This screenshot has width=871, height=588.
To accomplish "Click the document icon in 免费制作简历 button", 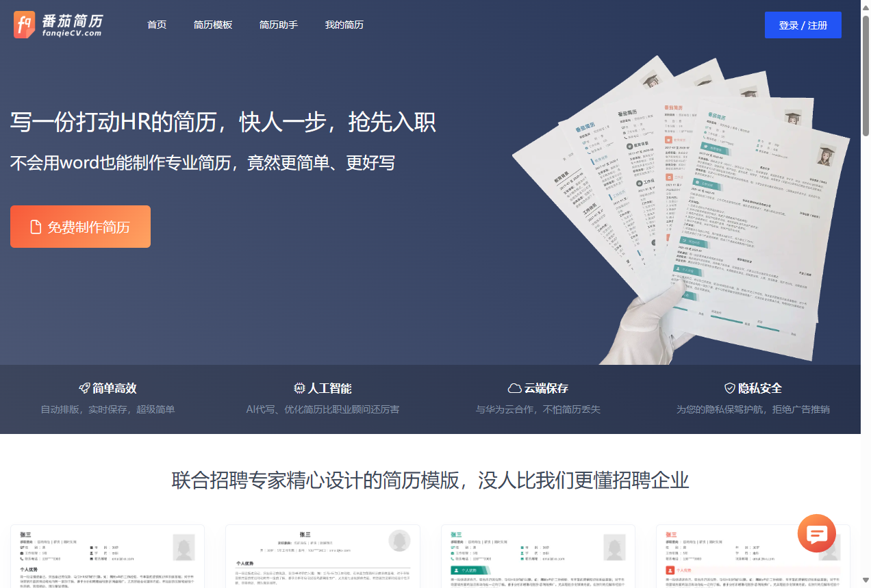I will click(36, 227).
